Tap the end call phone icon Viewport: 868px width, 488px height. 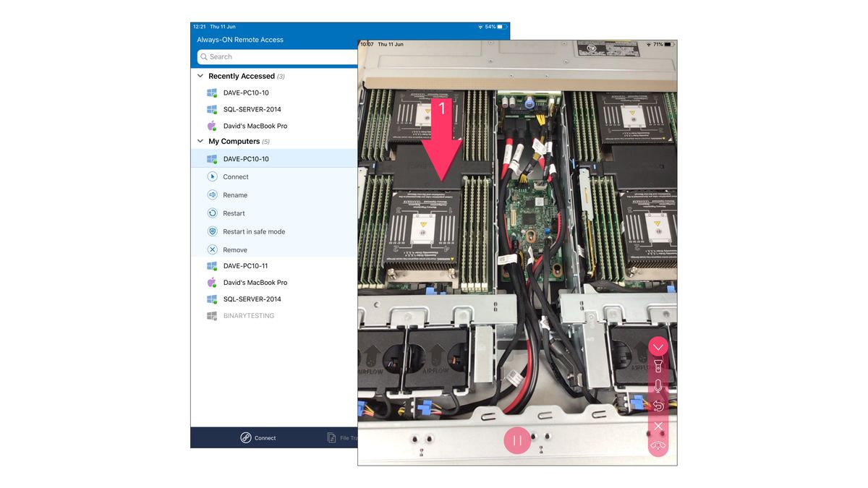click(x=658, y=445)
